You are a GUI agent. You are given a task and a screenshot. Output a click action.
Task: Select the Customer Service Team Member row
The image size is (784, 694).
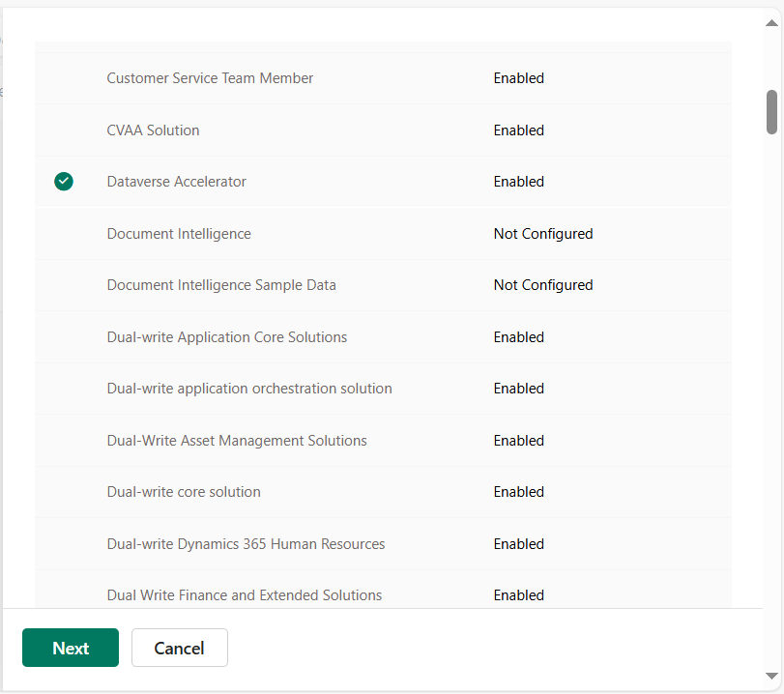[x=210, y=78]
